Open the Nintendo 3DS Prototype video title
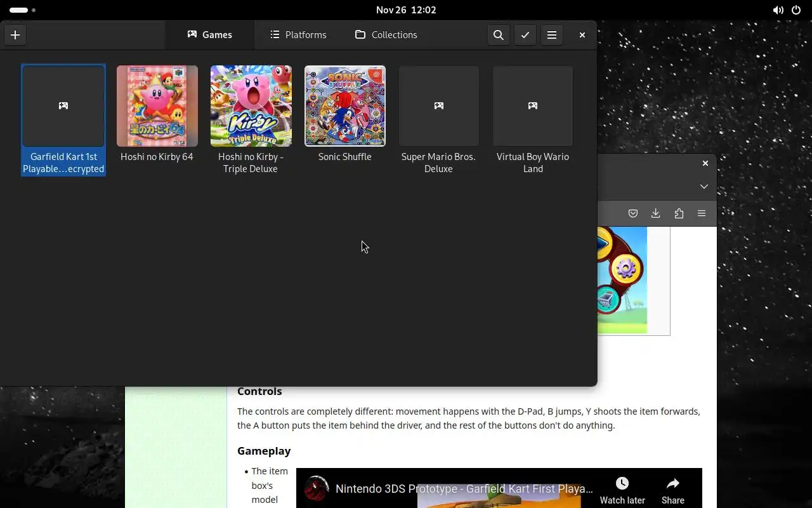This screenshot has width=812, height=508. [464, 489]
